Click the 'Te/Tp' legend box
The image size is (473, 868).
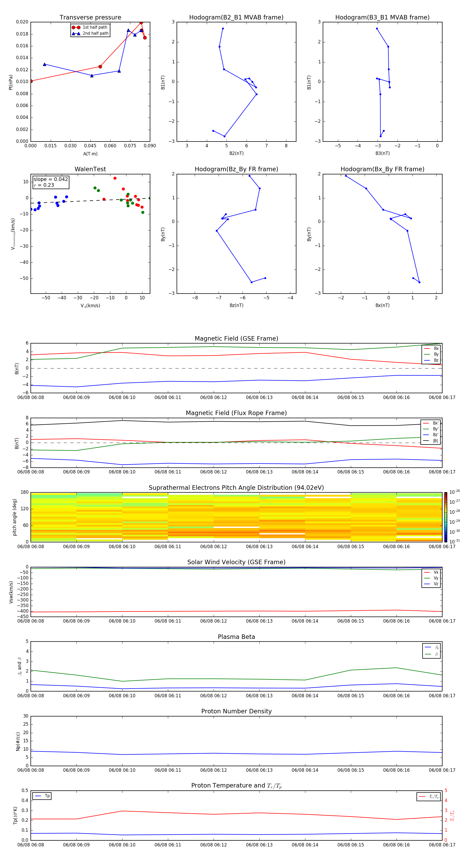click(429, 796)
